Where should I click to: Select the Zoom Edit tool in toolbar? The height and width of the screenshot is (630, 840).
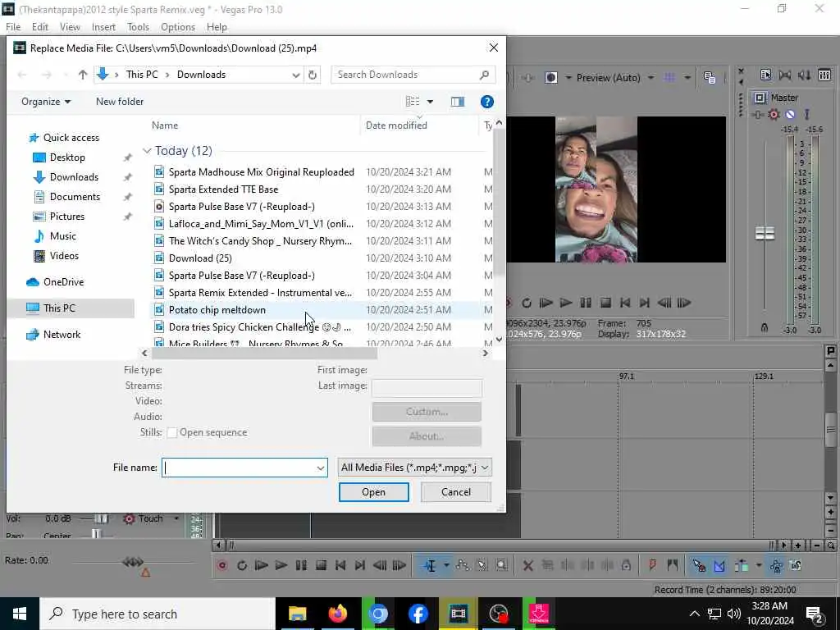pyautogui.click(x=501, y=565)
